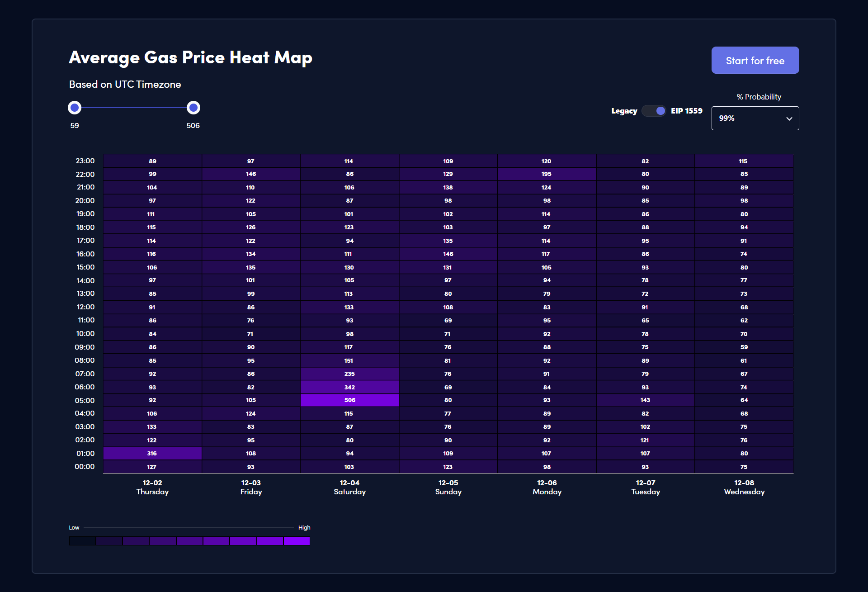The height and width of the screenshot is (592, 868).
Task: Click the 12-04 Saturday column label
Action: [x=349, y=487]
